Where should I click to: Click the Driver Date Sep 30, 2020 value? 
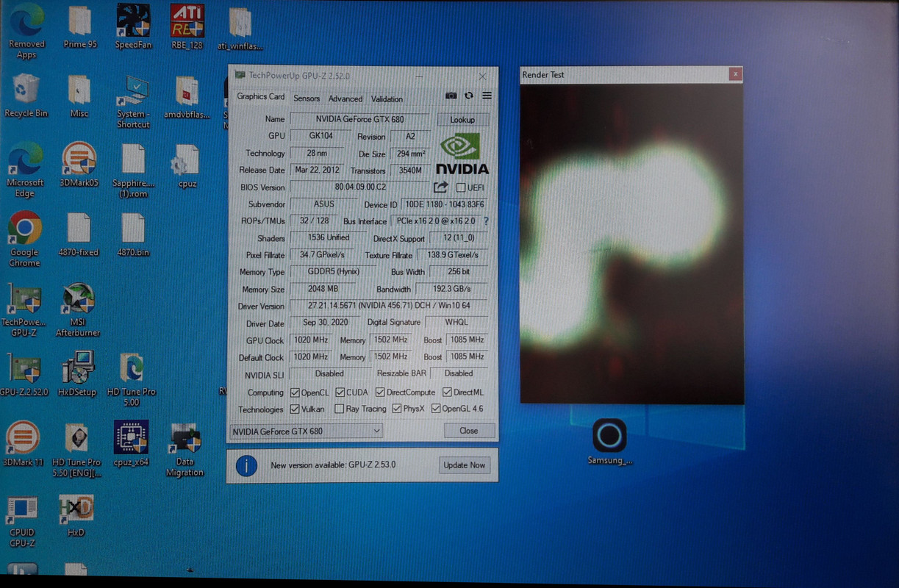click(x=323, y=322)
